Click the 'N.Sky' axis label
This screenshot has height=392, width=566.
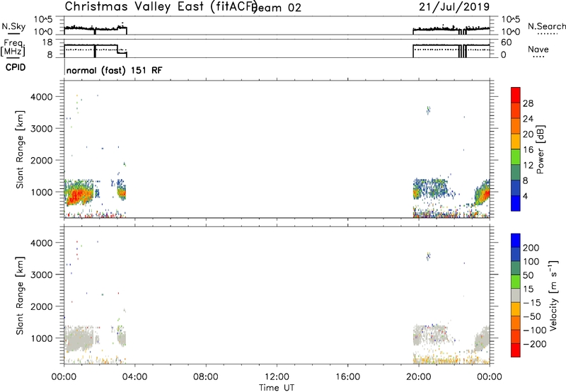(13, 27)
